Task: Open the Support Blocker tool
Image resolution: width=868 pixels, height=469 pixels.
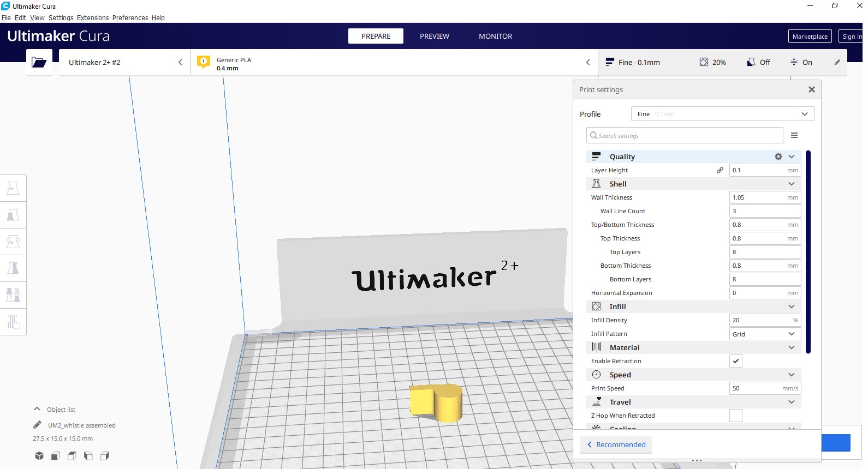Action: point(13,322)
